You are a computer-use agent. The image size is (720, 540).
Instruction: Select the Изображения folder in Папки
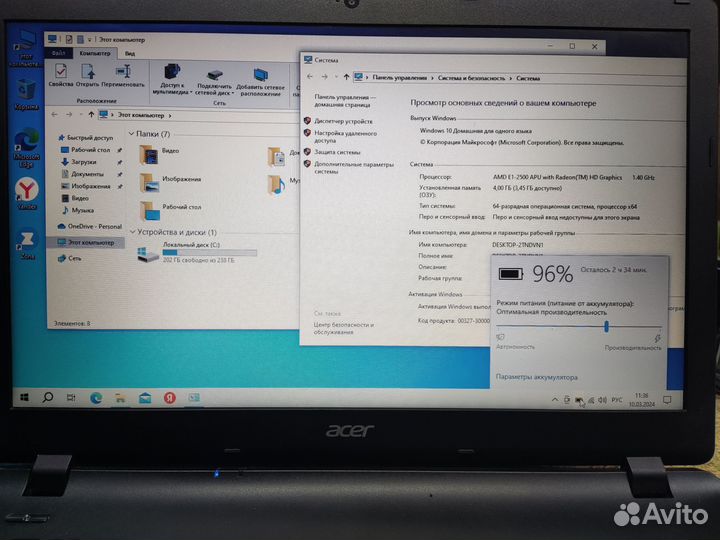(171, 182)
